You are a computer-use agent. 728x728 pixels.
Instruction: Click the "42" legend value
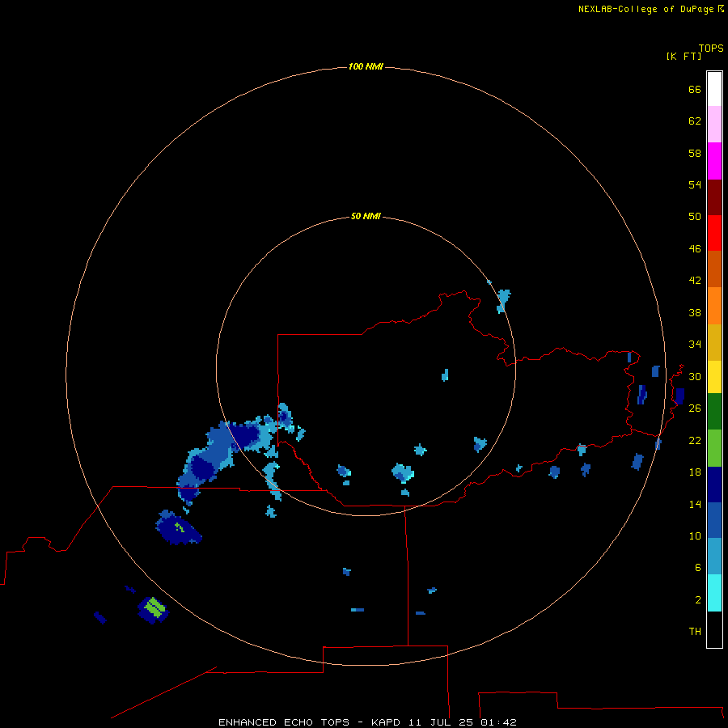click(695, 281)
